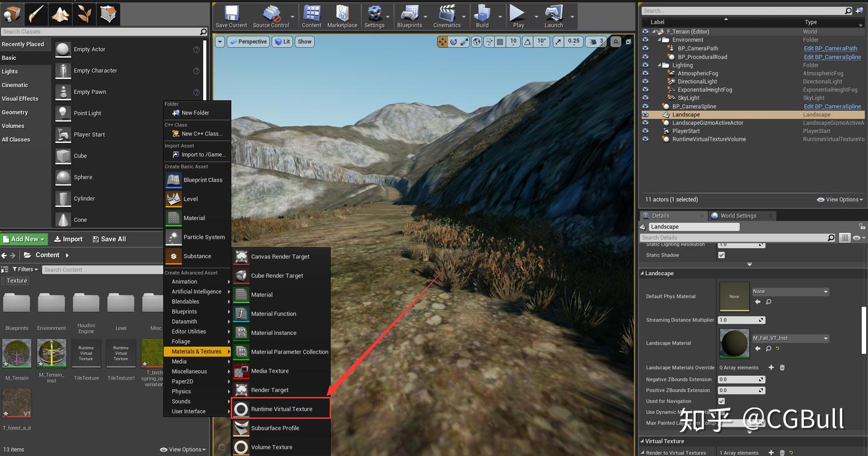Click the Save All button
The image size is (868, 456).
pyautogui.click(x=109, y=239)
